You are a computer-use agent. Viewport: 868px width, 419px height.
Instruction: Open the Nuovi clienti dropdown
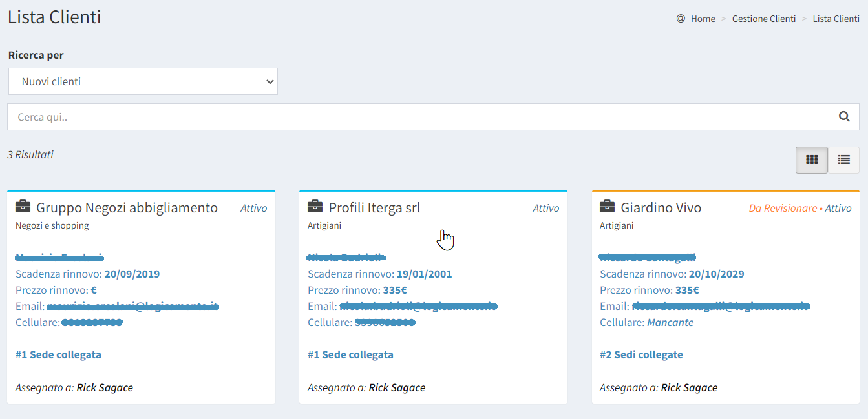pos(143,81)
